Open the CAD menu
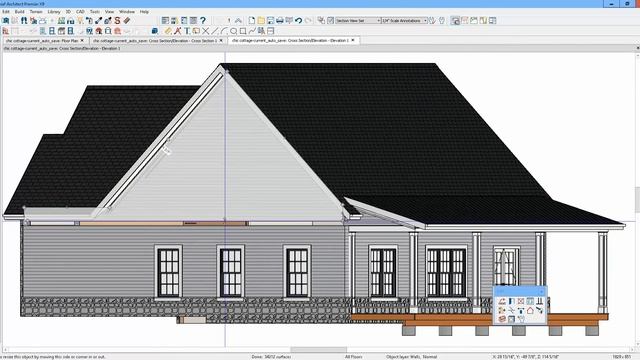This screenshot has height=360, width=640. click(x=80, y=12)
